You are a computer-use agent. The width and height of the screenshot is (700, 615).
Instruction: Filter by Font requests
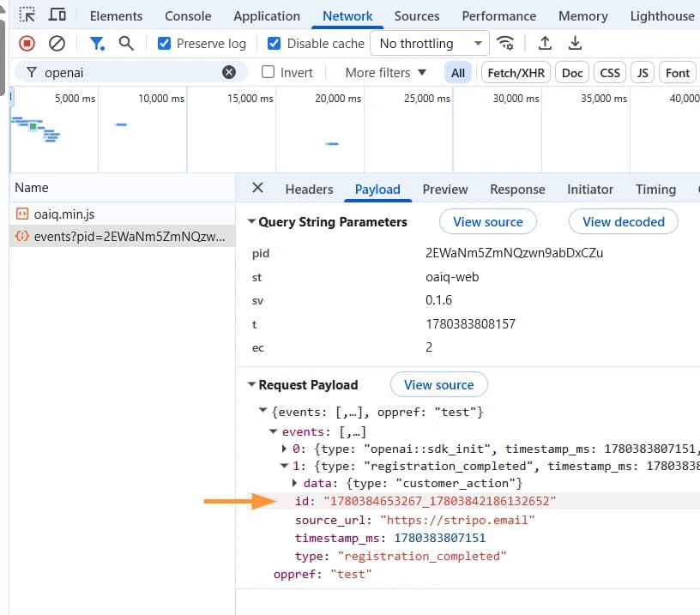[x=677, y=73]
